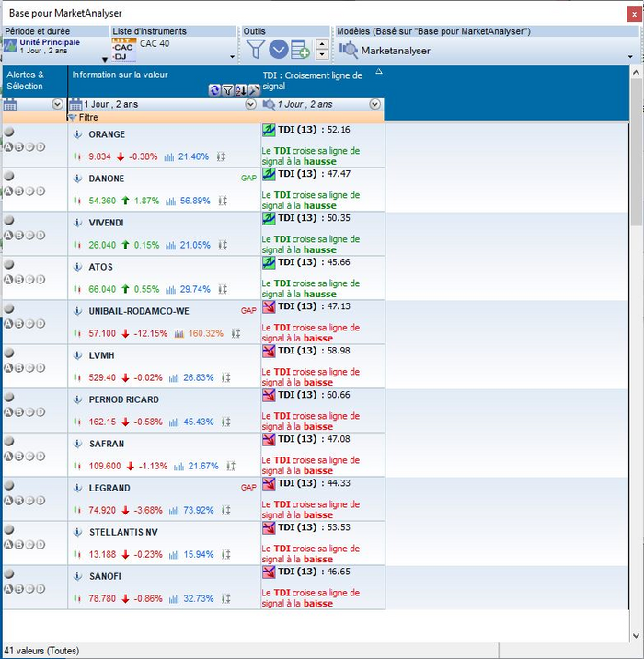Click the -12.15% change value
Screen dimensions: 644x659
tap(150, 334)
